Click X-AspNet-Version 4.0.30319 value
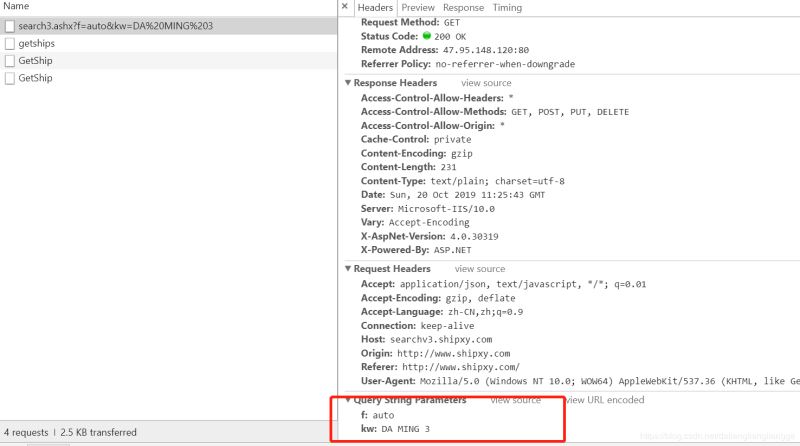This screenshot has width=800, height=446. point(474,236)
